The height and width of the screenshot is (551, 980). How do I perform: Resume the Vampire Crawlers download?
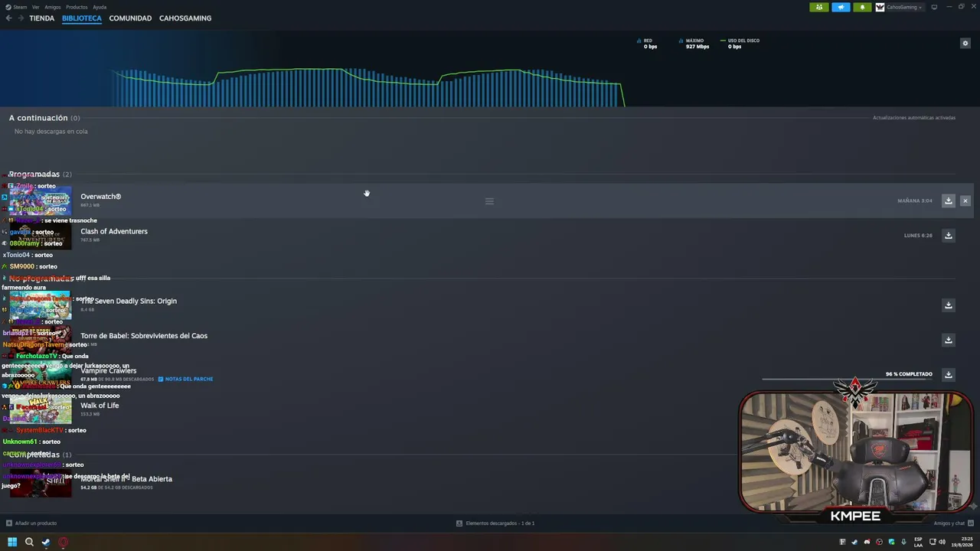point(948,375)
